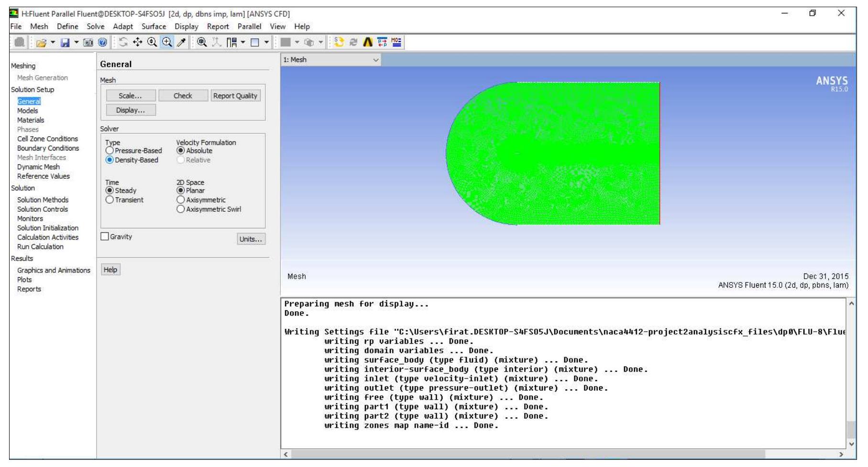This screenshot has height=467, width=868.
Task: Click the save floppy disk icon
Action: (65, 43)
